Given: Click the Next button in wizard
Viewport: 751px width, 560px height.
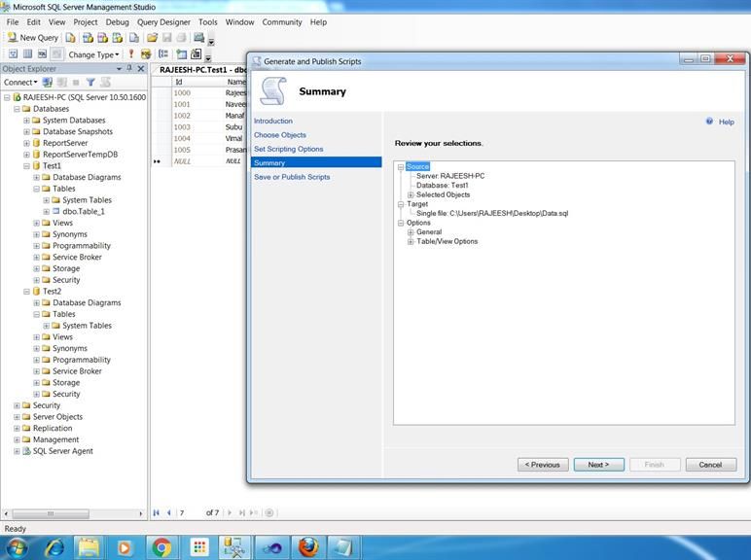Looking at the screenshot, I should coord(598,465).
